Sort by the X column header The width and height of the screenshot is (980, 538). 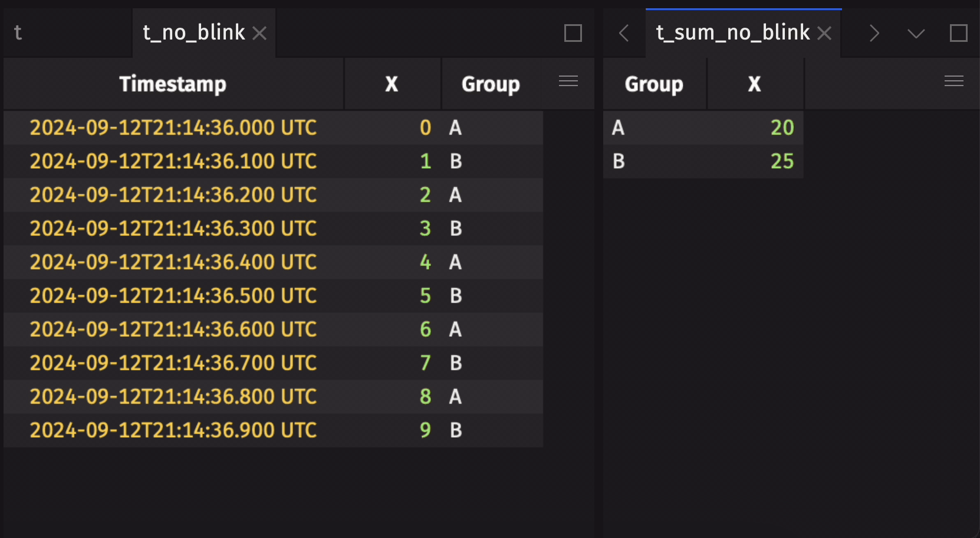tap(392, 84)
